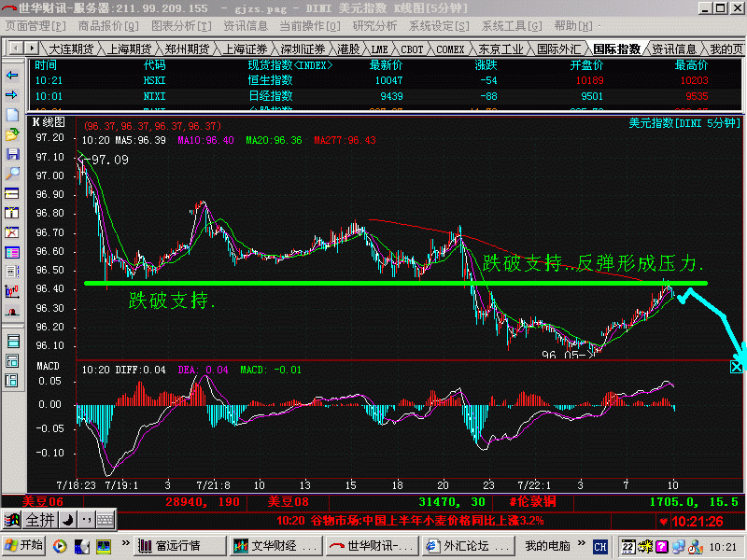Open the 帮助[H] menu

click(573, 26)
